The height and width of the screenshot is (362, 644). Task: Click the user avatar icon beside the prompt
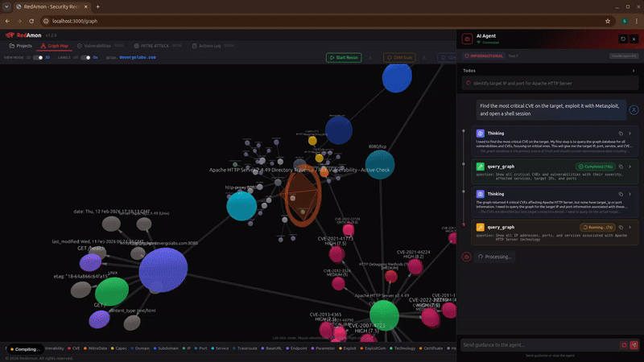(x=634, y=110)
